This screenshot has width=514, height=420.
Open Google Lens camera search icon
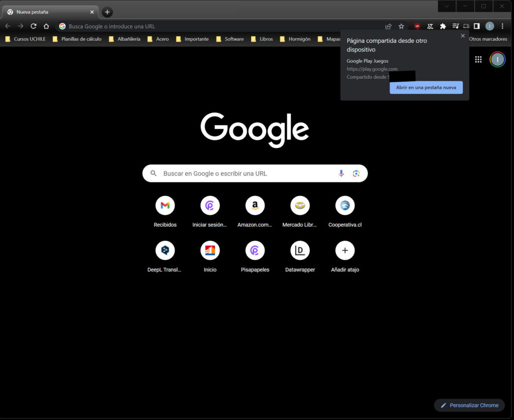tap(356, 173)
